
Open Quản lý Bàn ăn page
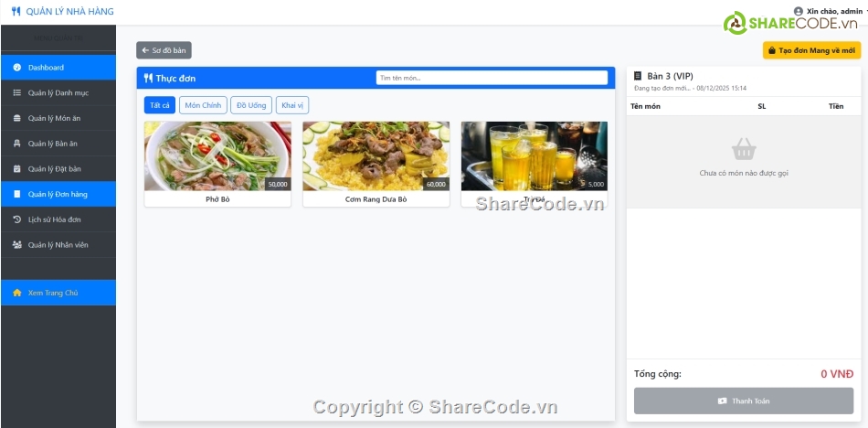tap(58, 144)
